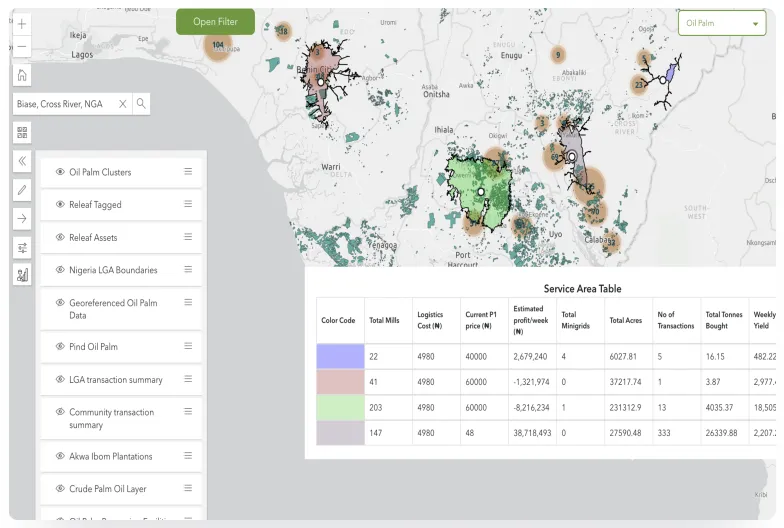Click the map cluster marker labeled 104
Image resolution: width=784 pixels, height=528 pixels.
pyautogui.click(x=218, y=46)
